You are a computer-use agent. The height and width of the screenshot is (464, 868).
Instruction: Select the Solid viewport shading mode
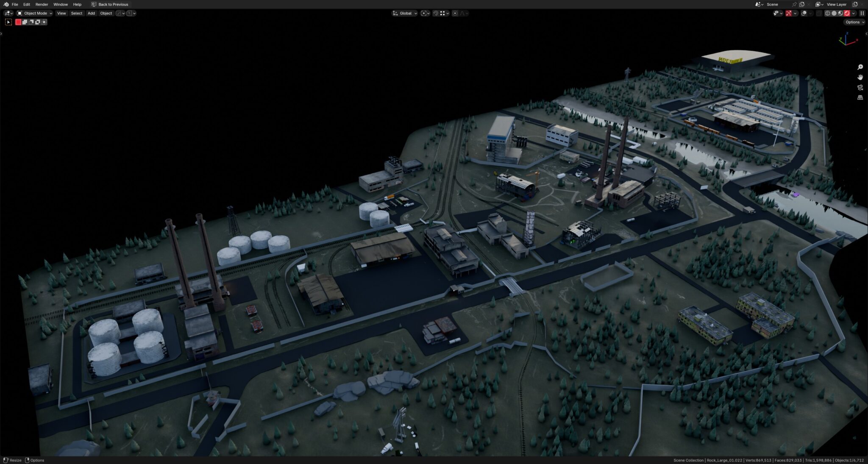pos(834,13)
